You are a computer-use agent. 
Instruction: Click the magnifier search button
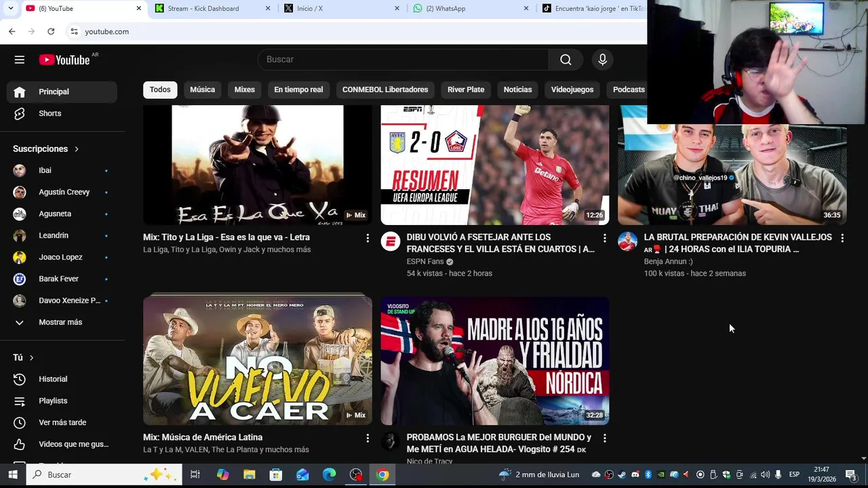(566, 60)
